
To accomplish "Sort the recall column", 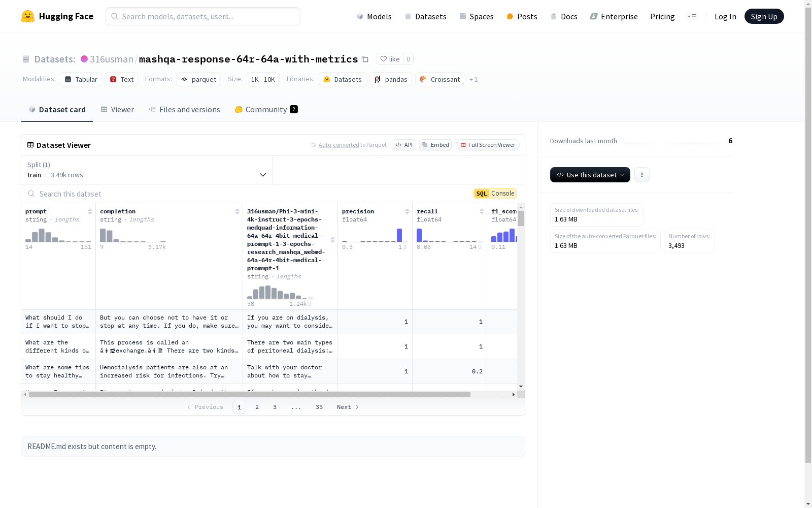I will click(482, 211).
